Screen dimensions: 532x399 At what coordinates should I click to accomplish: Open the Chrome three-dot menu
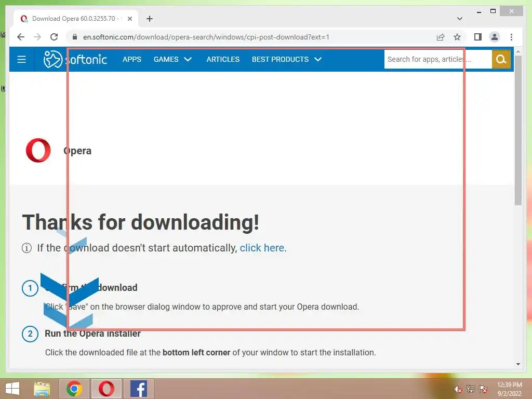(x=511, y=37)
